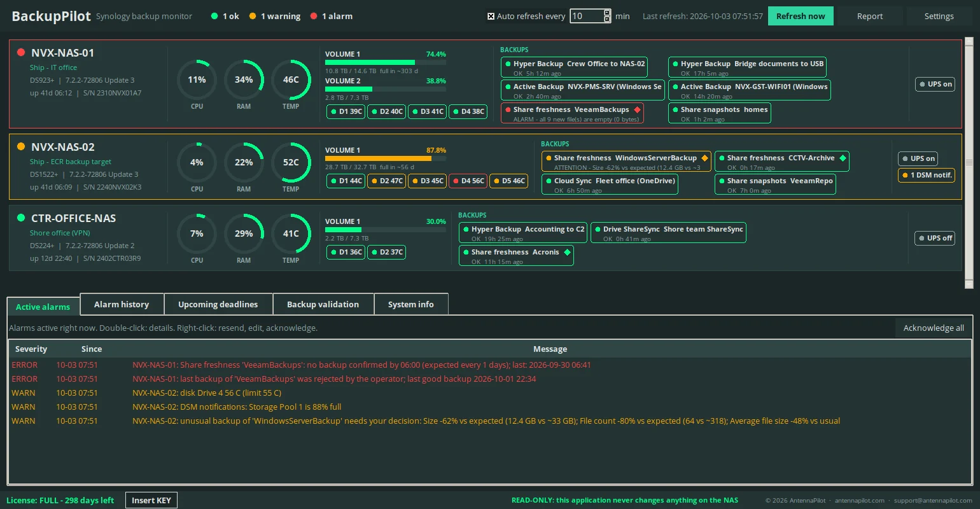This screenshot has width=980, height=509.
Task: Show the System info tab
Action: coord(411,304)
